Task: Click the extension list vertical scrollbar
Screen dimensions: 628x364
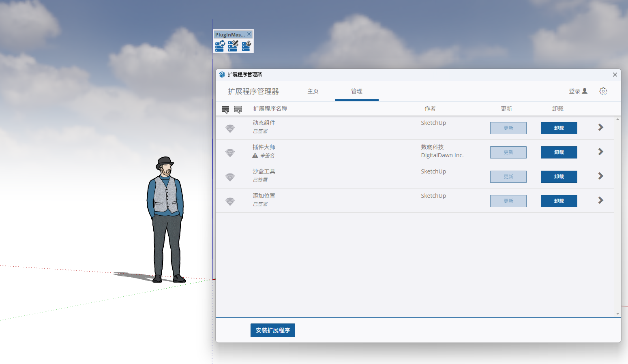Action: point(617,215)
